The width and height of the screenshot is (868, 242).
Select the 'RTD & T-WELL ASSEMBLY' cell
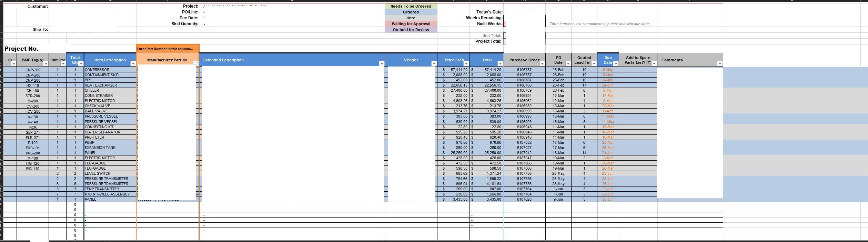[x=110, y=194]
